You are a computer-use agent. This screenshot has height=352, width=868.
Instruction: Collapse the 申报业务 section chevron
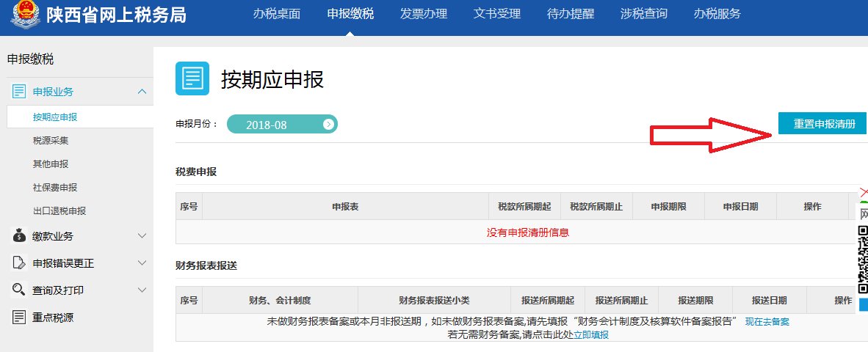coord(142,92)
